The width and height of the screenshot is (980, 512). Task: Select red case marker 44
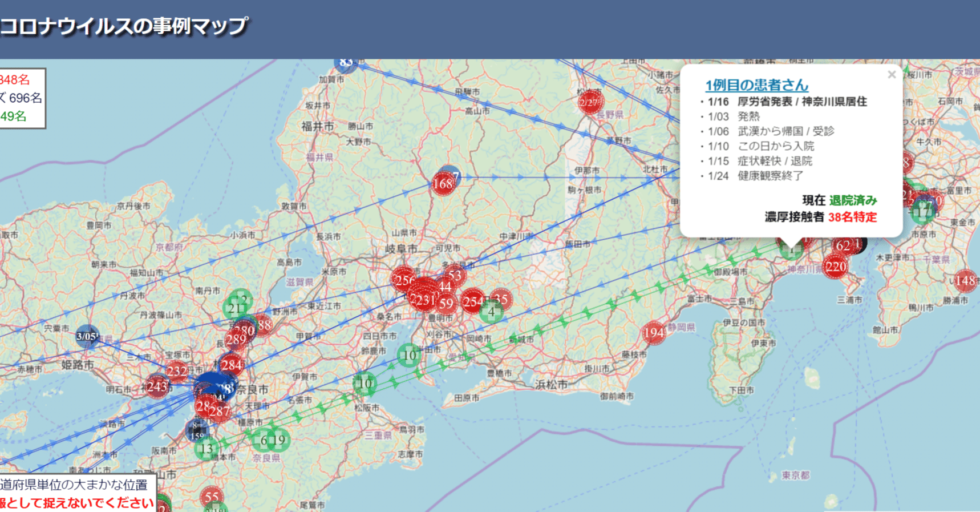click(x=444, y=287)
